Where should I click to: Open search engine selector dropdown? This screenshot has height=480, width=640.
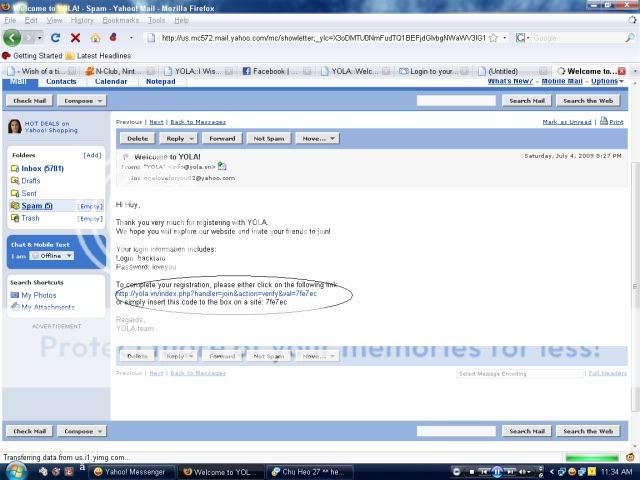[522, 38]
